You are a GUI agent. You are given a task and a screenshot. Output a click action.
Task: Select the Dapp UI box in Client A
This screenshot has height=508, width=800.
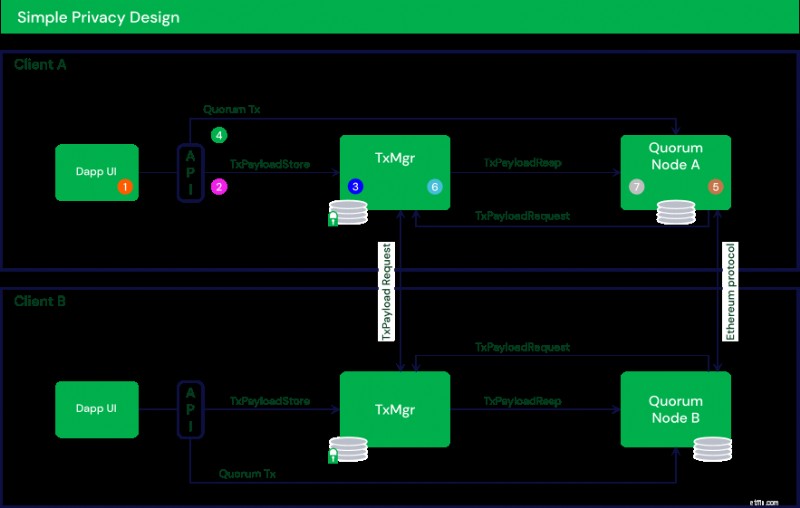(x=97, y=172)
